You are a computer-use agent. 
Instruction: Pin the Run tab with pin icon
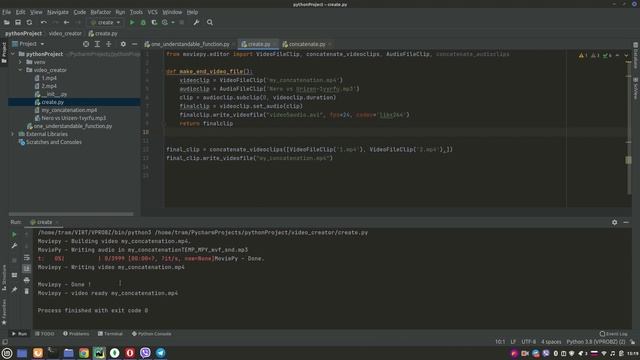[x=14, y=290]
